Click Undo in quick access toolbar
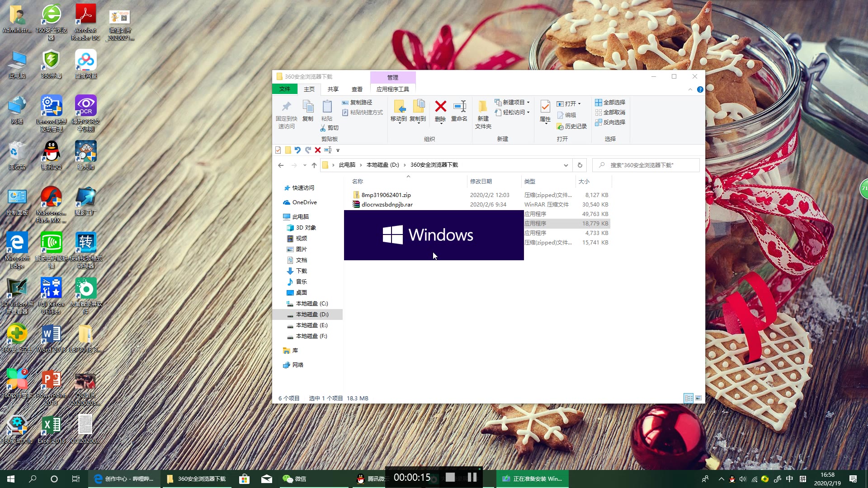The width and height of the screenshot is (868, 488). click(x=297, y=150)
